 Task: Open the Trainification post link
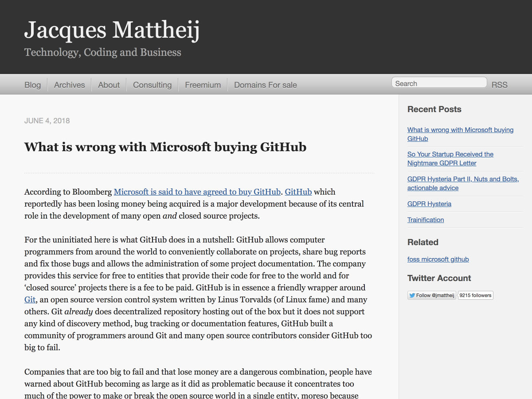click(426, 220)
